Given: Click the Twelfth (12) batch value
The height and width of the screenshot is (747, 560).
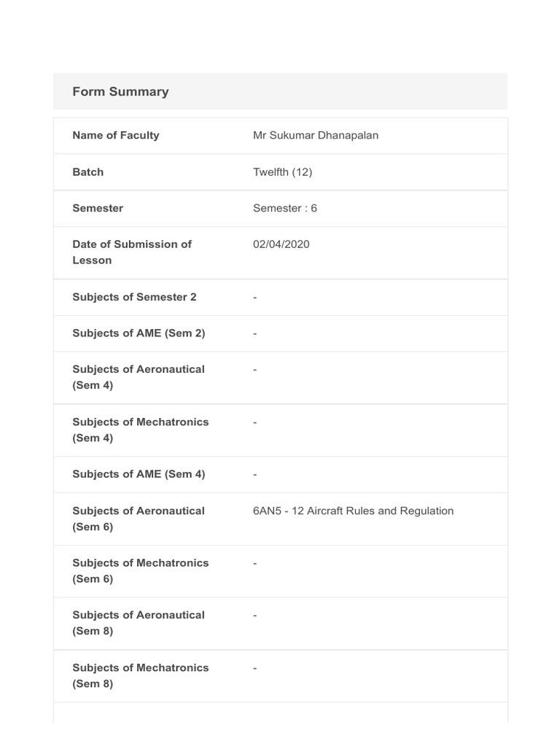Looking at the screenshot, I should click(x=282, y=172).
